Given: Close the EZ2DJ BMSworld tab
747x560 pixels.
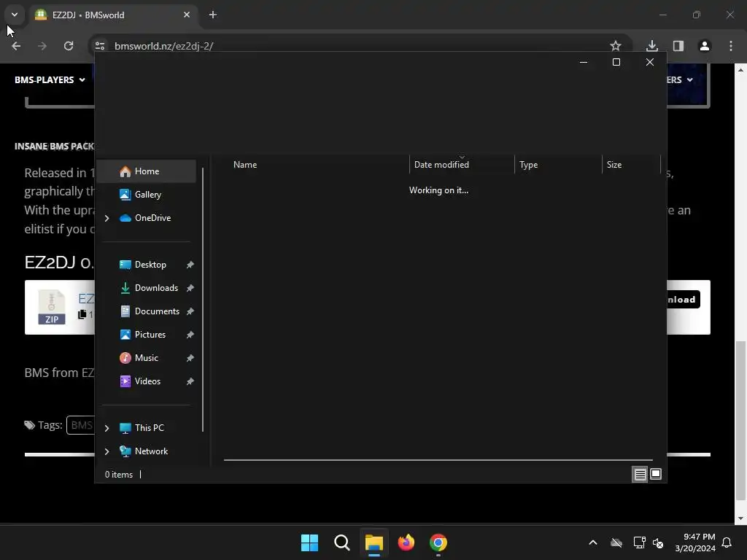Looking at the screenshot, I should point(187,15).
